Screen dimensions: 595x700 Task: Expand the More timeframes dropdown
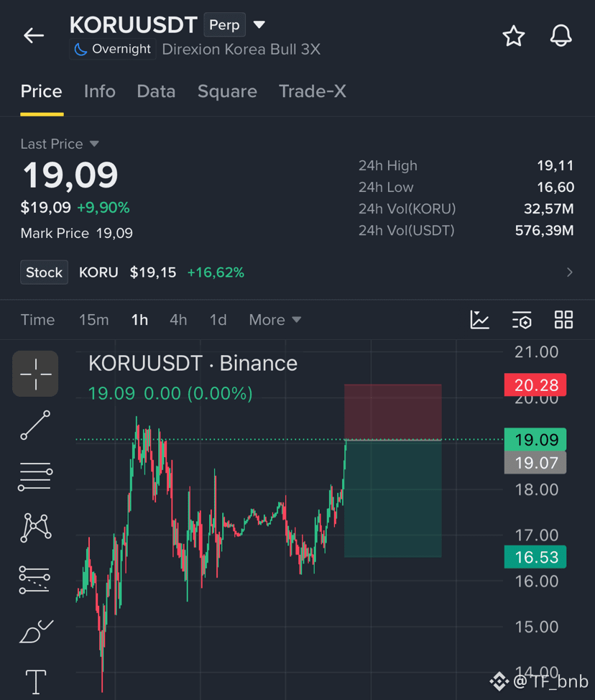point(275,320)
